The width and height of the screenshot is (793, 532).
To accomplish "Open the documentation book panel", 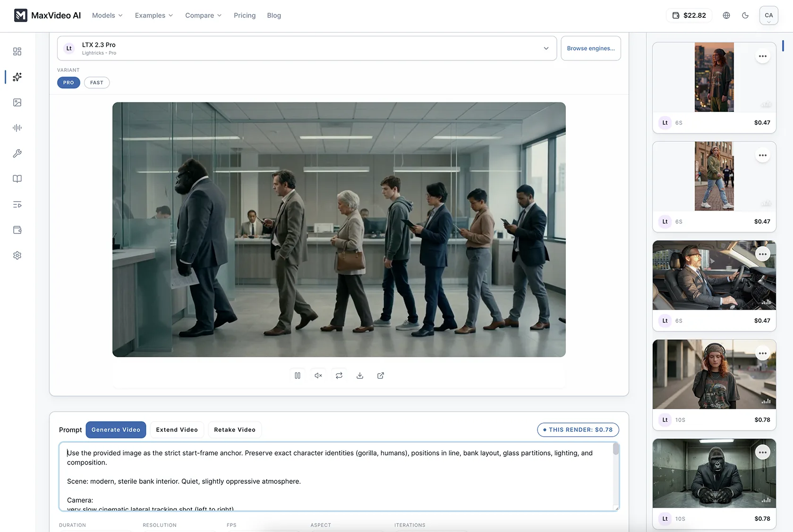I will click(17, 178).
